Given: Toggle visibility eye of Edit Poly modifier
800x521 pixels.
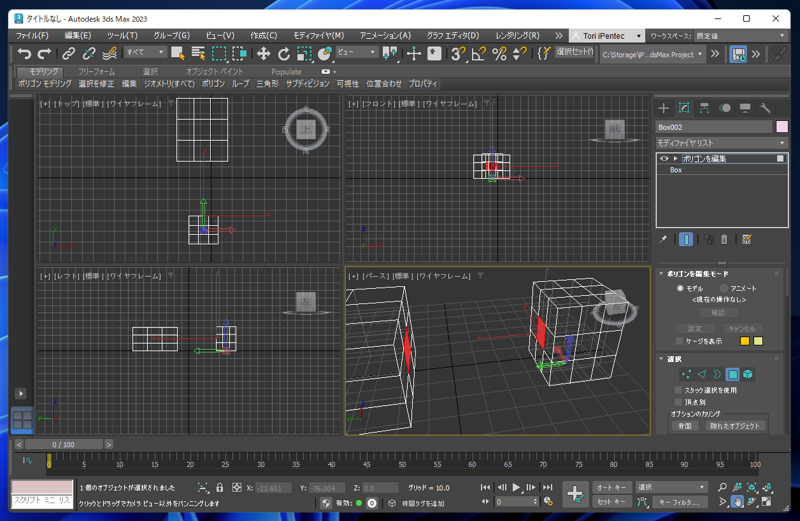Looking at the screenshot, I should [x=664, y=159].
